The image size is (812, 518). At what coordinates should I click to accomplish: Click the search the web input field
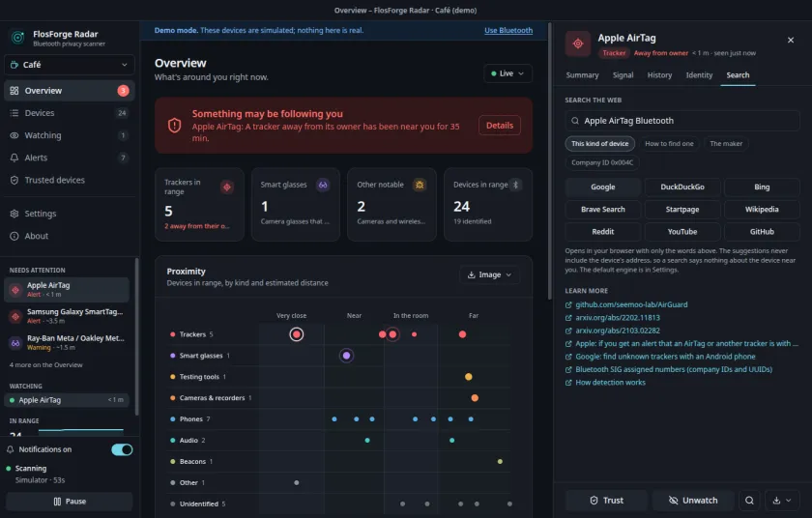point(682,121)
